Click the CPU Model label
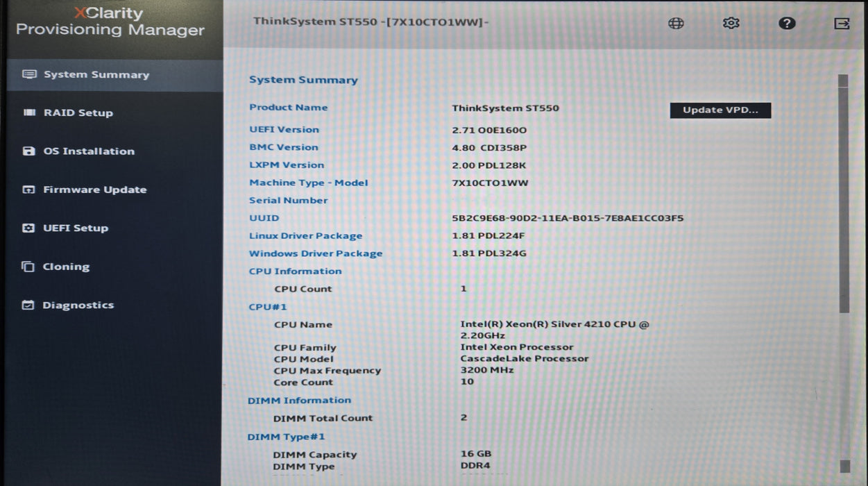 pos(303,359)
